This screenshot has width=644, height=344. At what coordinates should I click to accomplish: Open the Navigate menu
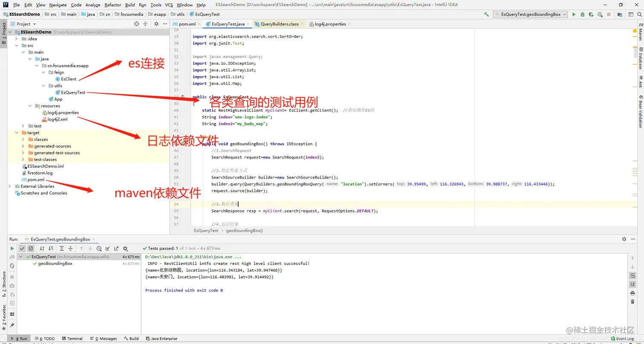coord(58,5)
